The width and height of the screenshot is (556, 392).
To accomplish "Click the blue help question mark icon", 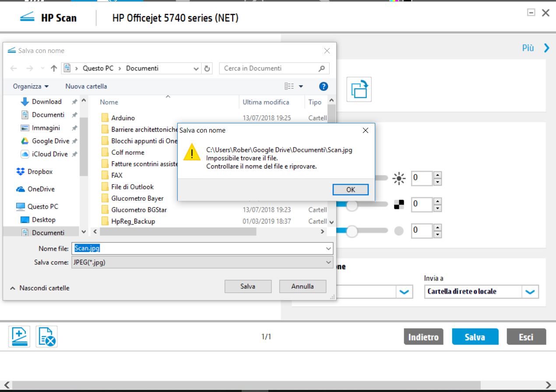I will (324, 87).
